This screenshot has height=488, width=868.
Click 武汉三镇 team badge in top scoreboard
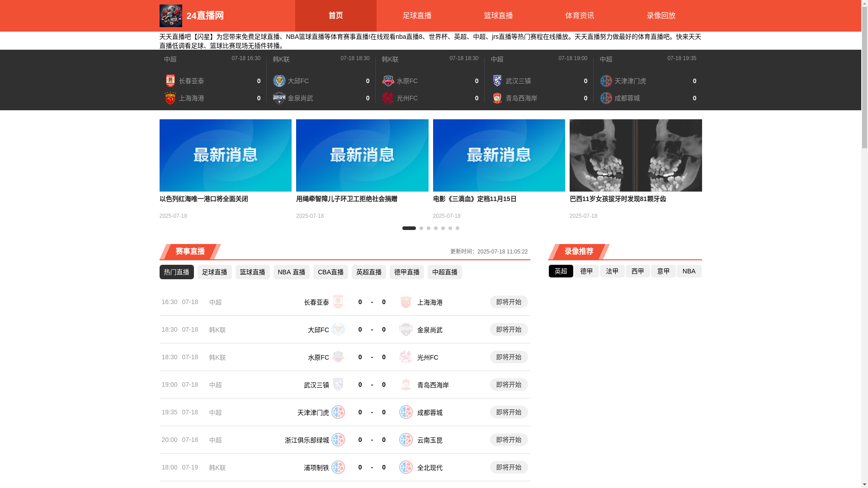pos(497,81)
